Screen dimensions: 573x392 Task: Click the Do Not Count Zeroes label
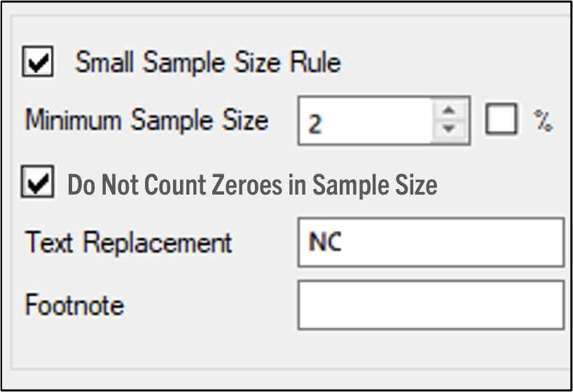click(252, 184)
